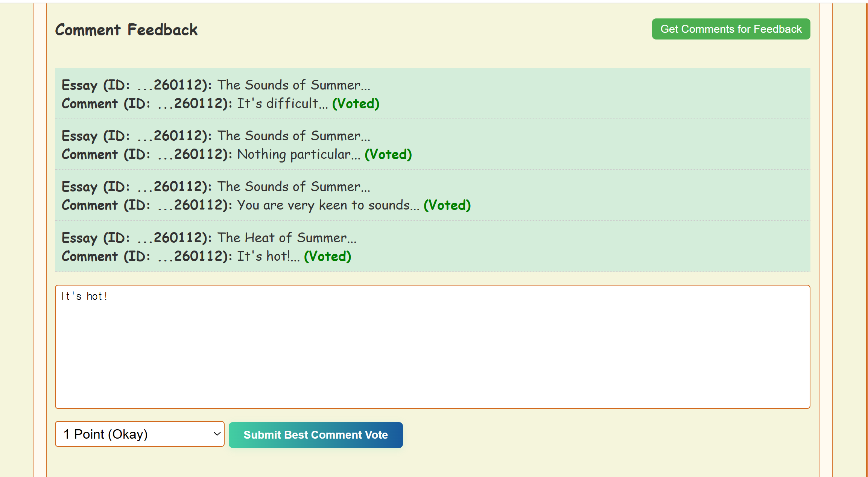Click the Comment ID label before "Nothing particular..."
868x477 pixels.
point(147,154)
